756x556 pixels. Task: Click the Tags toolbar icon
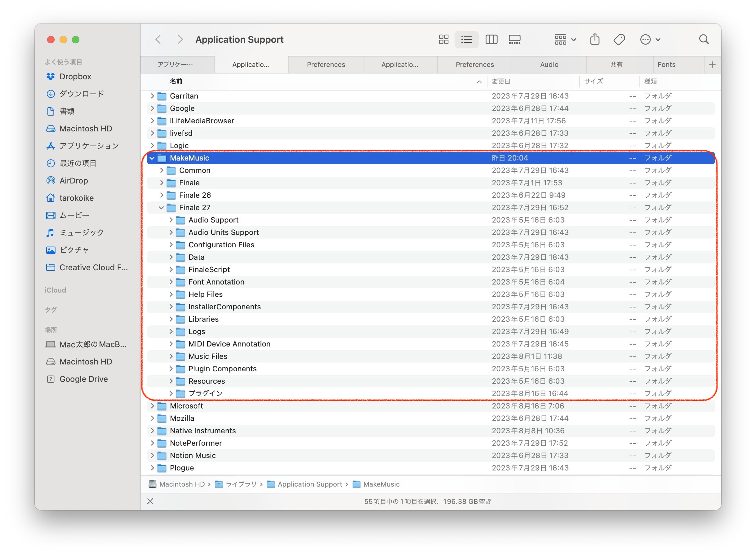tap(619, 40)
